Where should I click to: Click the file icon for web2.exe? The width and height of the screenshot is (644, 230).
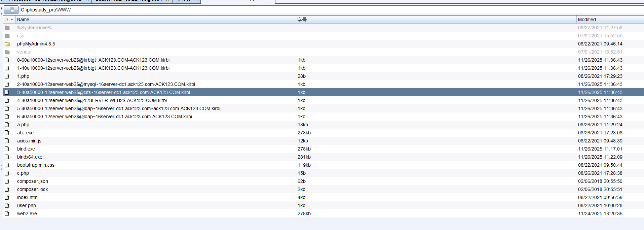[7, 213]
